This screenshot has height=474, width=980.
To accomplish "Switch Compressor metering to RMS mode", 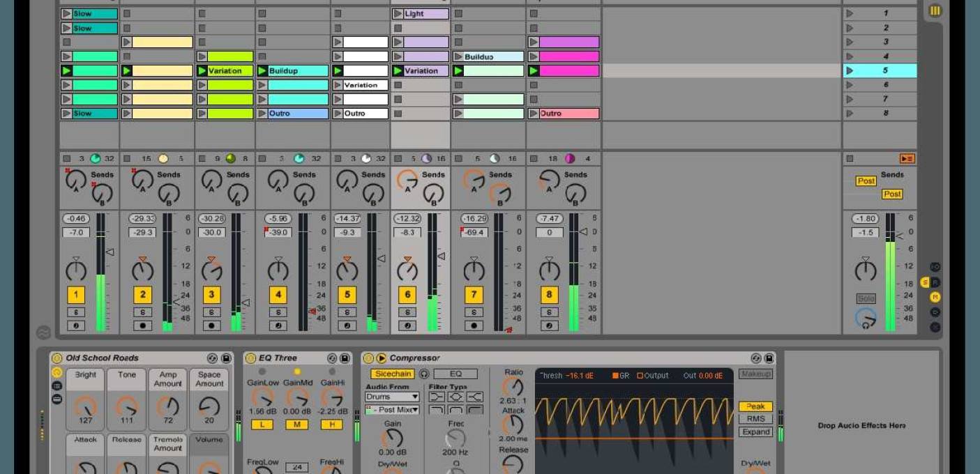I will pos(755,418).
